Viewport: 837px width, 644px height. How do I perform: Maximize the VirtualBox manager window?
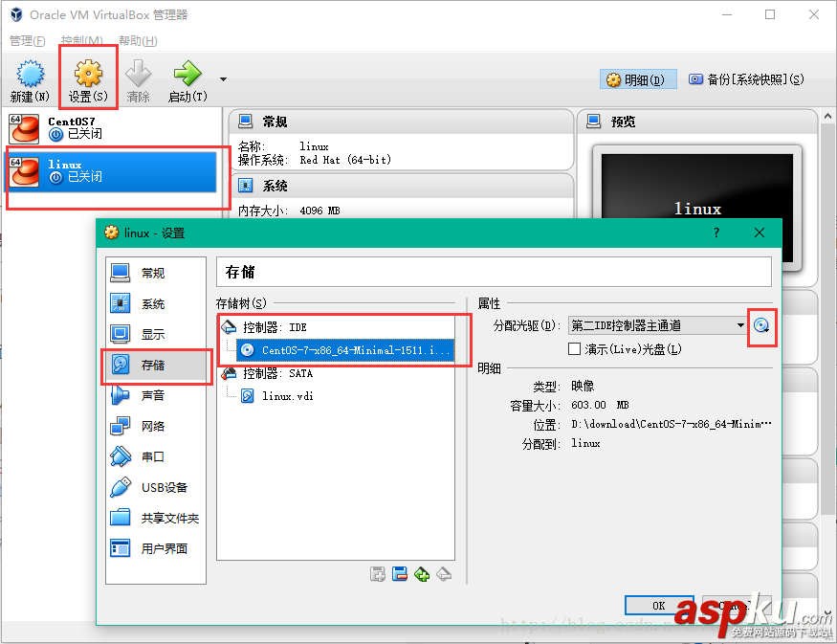[x=770, y=14]
